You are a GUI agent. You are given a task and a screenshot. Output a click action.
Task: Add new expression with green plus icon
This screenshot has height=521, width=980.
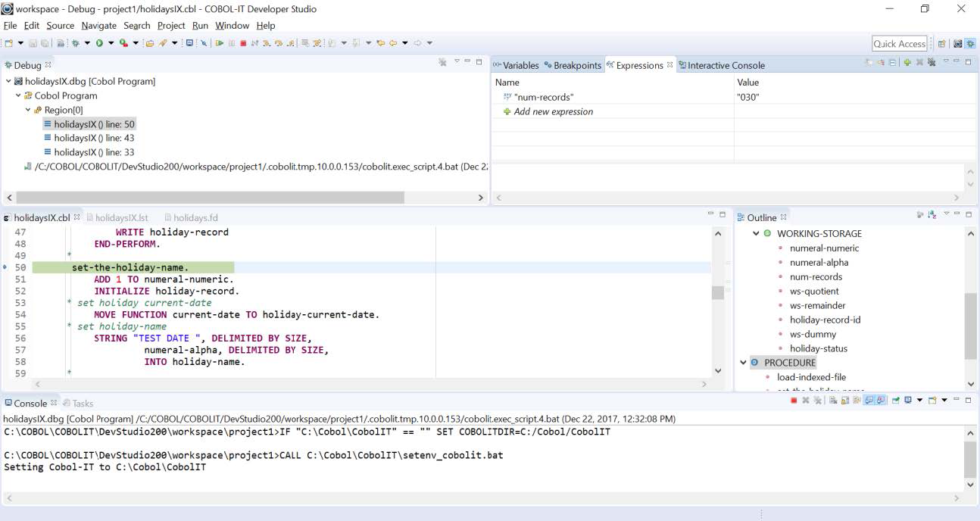click(x=907, y=62)
